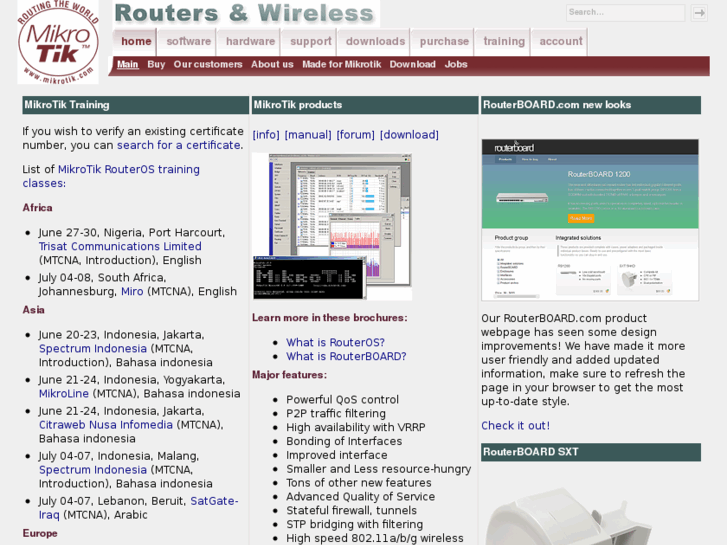Click the [info] link
The image size is (727, 545).
pyautogui.click(x=266, y=135)
